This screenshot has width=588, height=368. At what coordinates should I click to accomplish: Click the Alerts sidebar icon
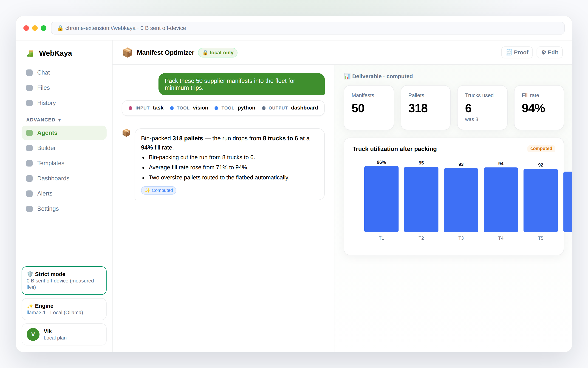point(29,193)
